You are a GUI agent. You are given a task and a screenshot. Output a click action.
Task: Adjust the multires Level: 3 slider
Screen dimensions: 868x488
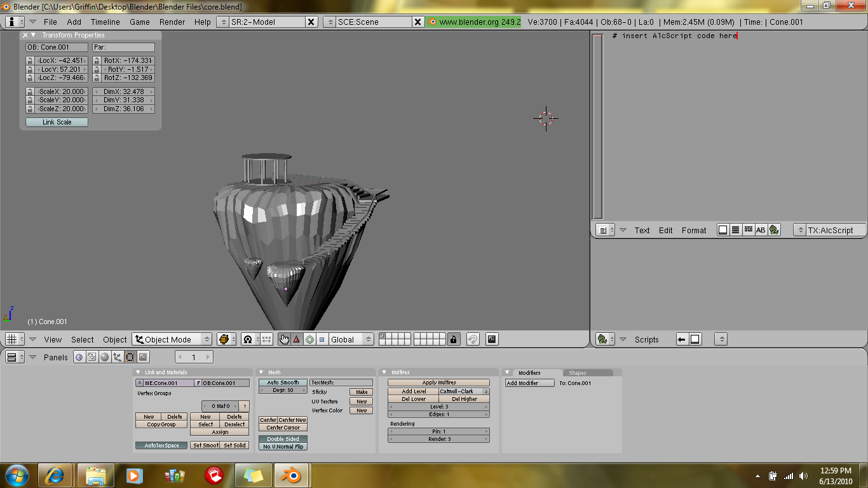pos(438,407)
